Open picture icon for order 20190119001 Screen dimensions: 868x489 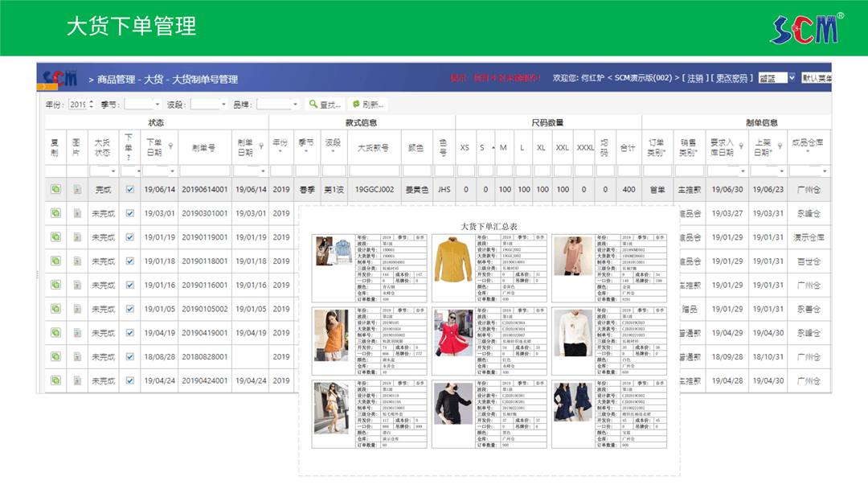pyautogui.click(x=77, y=237)
